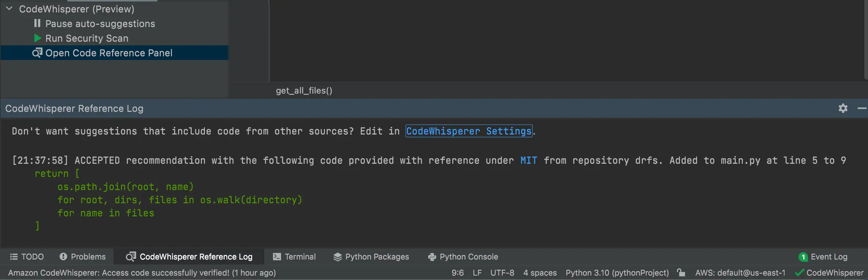Image resolution: width=868 pixels, height=280 pixels.
Task: Click Pause auto-suggestions pause icon
Action: tap(37, 23)
